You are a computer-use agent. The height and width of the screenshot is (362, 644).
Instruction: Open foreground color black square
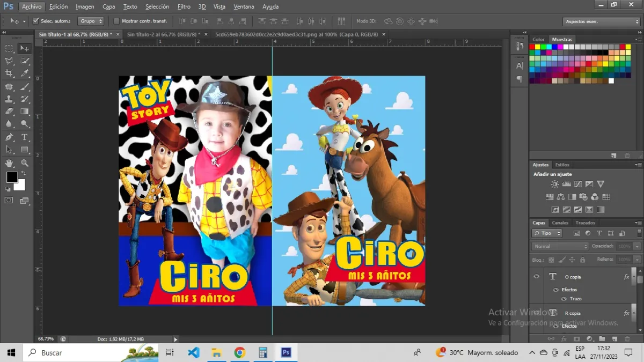(x=12, y=177)
